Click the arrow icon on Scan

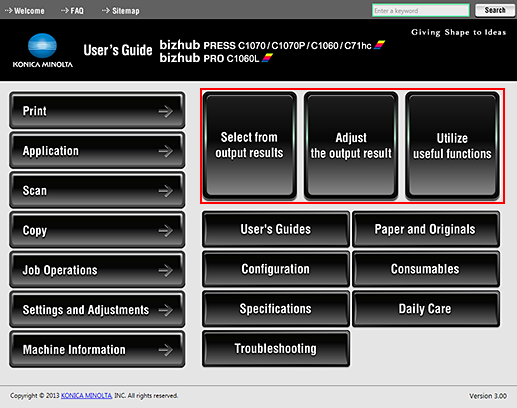click(x=166, y=191)
